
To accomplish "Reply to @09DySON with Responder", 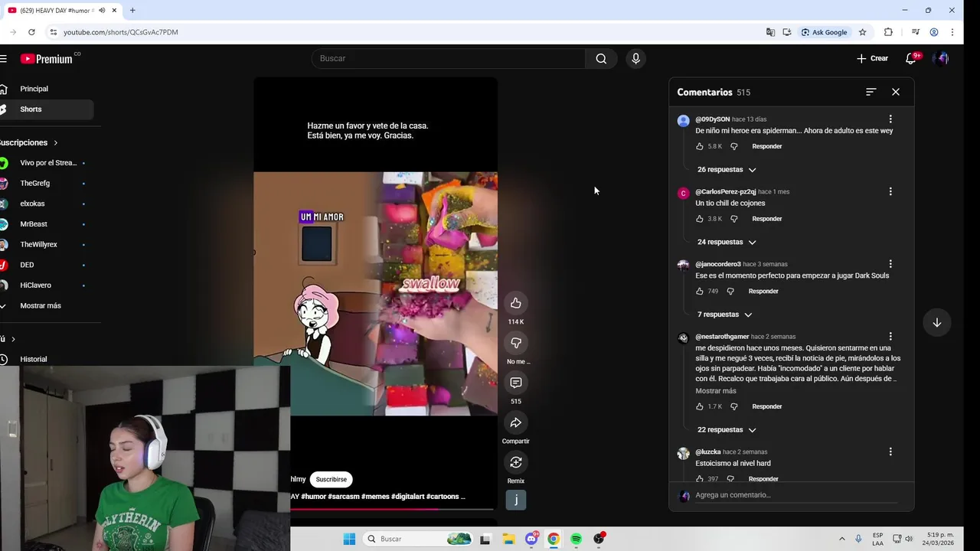I will coord(766,146).
